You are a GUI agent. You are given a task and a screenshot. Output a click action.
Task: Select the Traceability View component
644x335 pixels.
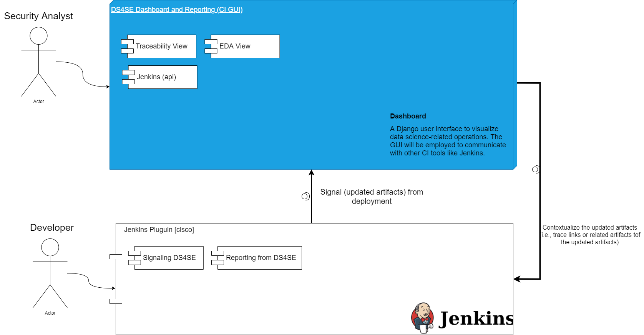[x=159, y=46]
